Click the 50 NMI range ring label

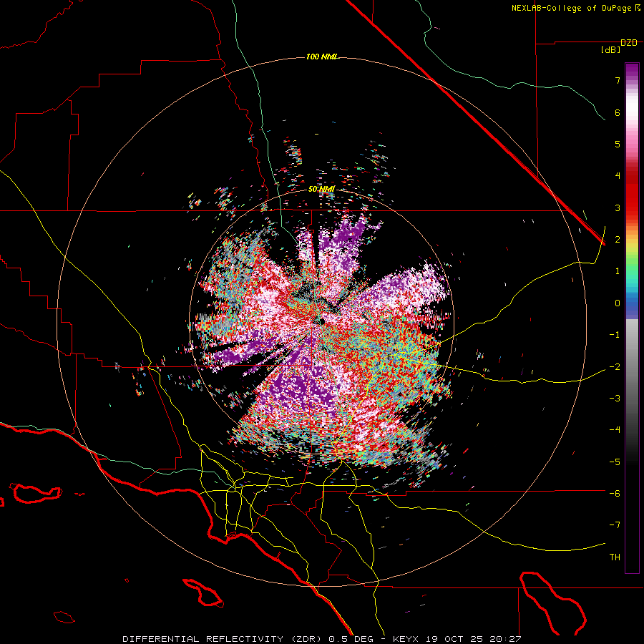click(x=321, y=189)
